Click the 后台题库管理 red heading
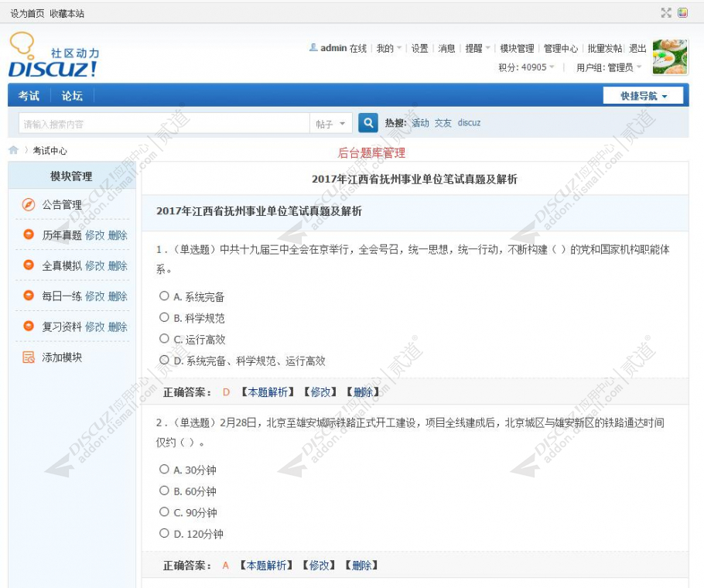This screenshot has height=588, width=704. 371,153
